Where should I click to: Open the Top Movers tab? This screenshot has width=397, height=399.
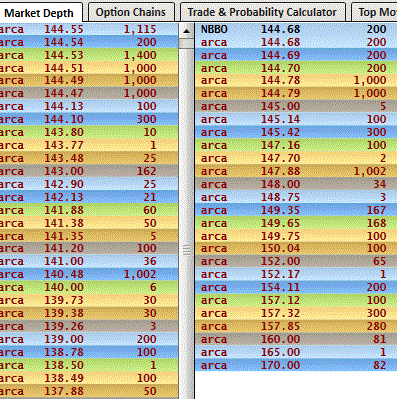[x=375, y=12]
